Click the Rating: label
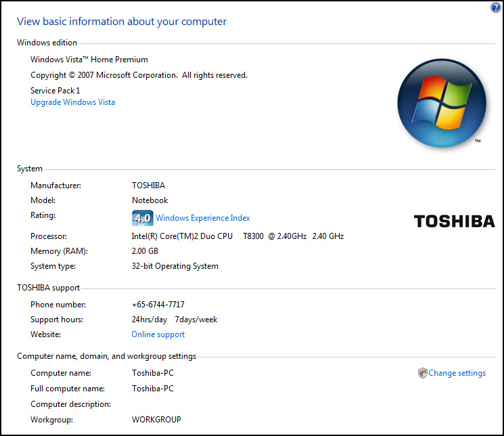 pyautogui.click(x=43, y=215)
